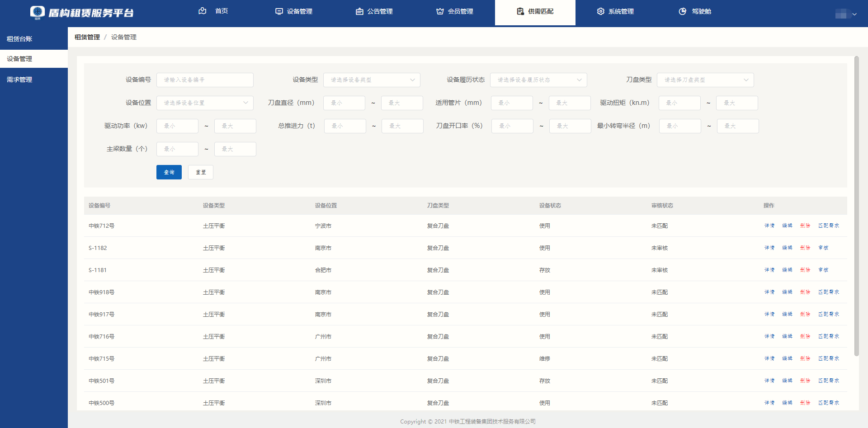Click 删除 for 中铁712号

[805, 226]
